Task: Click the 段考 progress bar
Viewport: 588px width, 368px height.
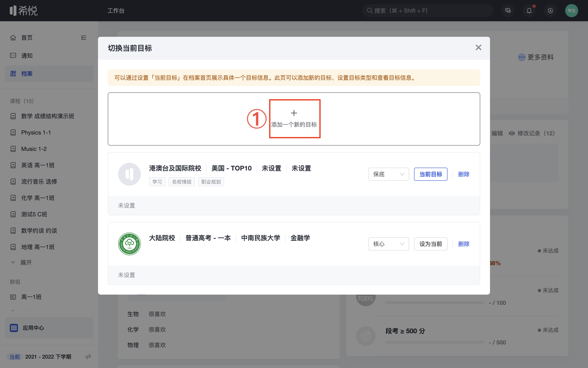Action: (434, 342)
